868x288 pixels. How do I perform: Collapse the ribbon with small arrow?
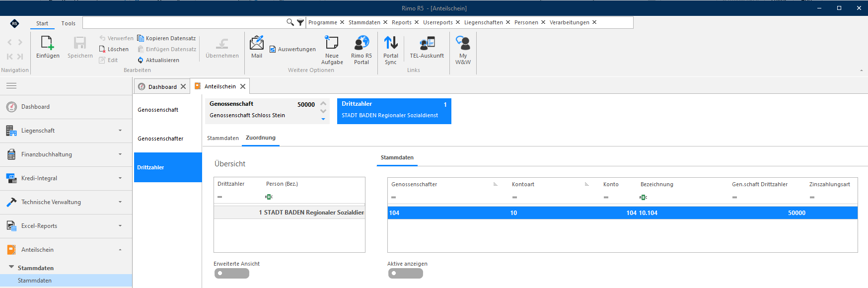coord(862,71)
